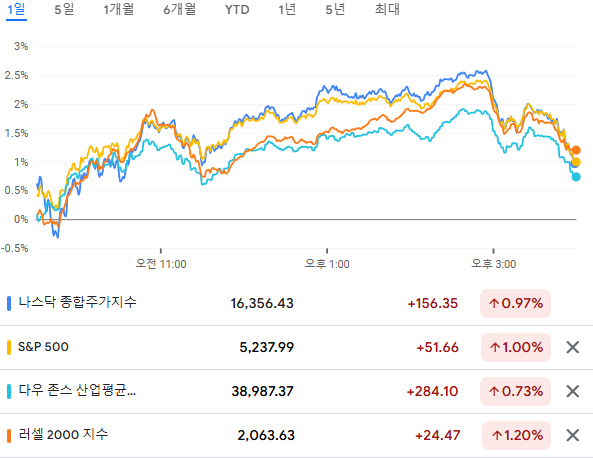Click the yellow S&P 500 color marker
Image resolution: width=593 pixels, height=458 pixels.
click(x=9, y=347)
